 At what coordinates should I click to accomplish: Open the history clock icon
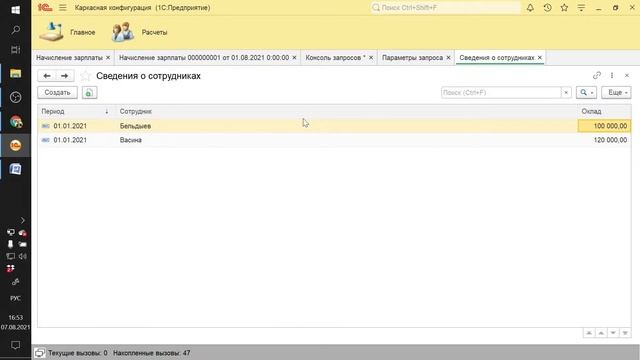pyautogui.click(x=547, y=7)
